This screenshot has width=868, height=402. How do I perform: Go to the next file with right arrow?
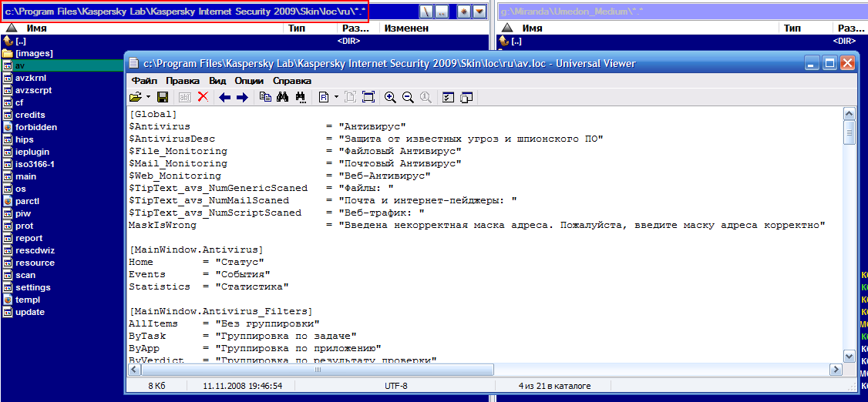pos(242,97)
